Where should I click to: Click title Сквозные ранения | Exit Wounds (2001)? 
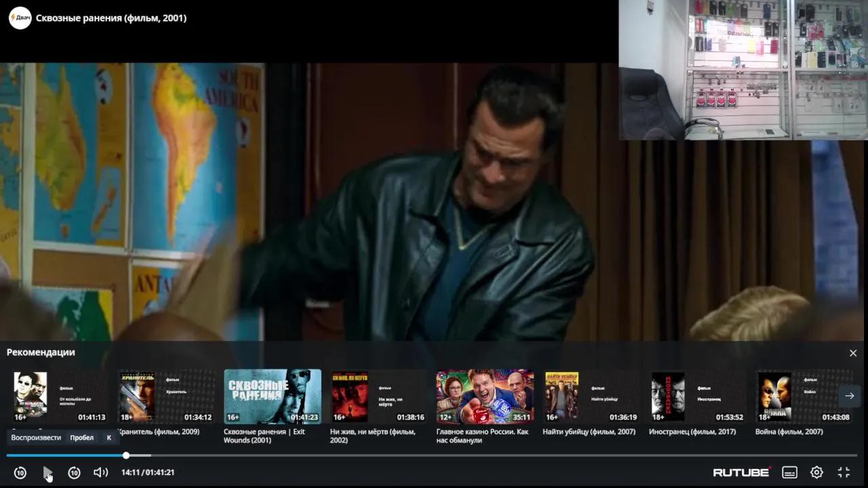click(x=264, y=436)
